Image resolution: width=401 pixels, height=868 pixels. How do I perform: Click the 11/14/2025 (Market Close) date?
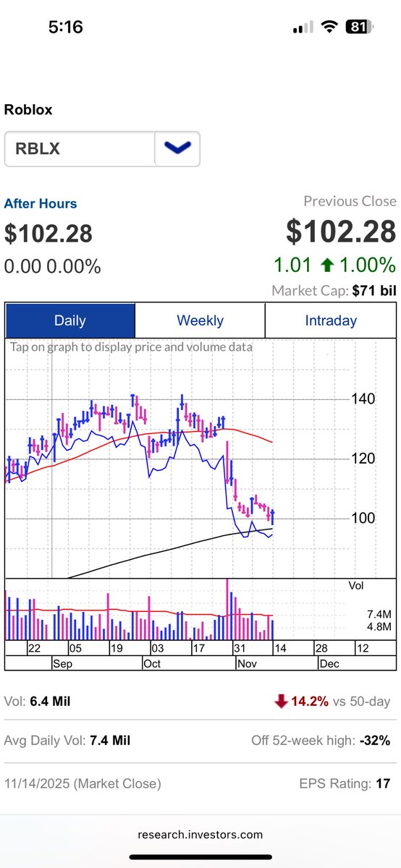pos(83,783)
